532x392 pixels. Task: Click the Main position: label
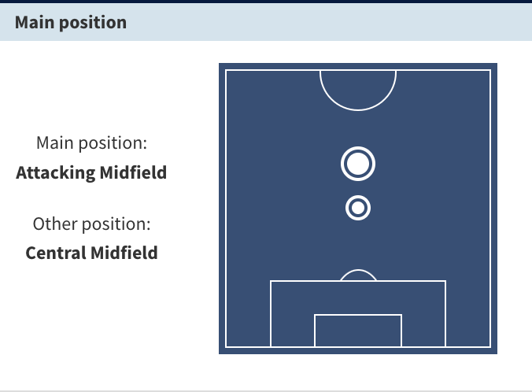click(x=91, y=143)
